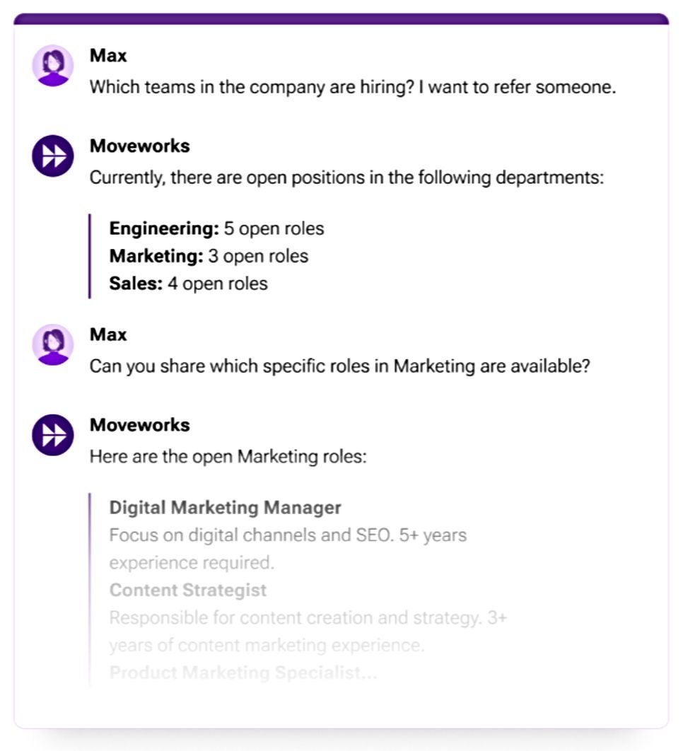Click Moveworks logo beside the Marketing roles reply
Screen dimensions: 700x751
[52, 435]
